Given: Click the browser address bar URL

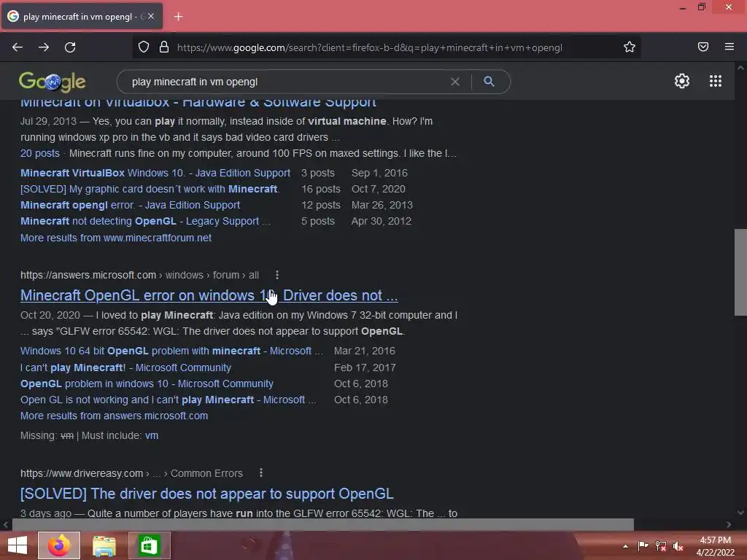Looking at the screenshot, I should coord(370,47).
